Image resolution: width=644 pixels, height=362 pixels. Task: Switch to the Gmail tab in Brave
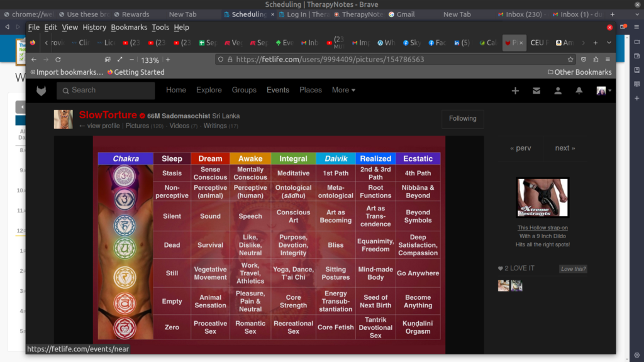[401, 14]
